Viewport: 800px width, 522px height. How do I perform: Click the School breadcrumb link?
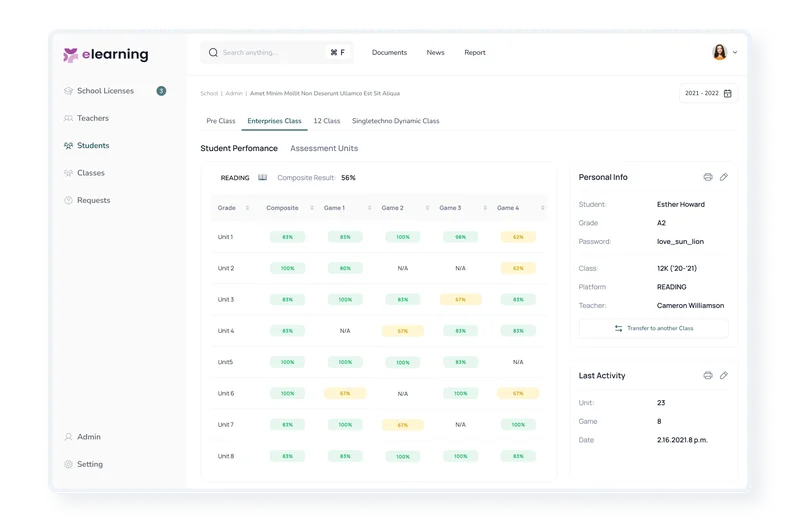(x=209, y=93)
